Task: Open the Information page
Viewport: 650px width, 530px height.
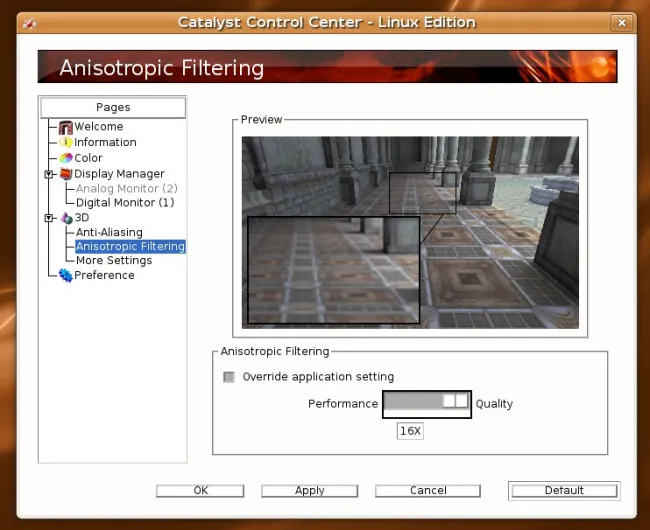Action: coord(105,142)
